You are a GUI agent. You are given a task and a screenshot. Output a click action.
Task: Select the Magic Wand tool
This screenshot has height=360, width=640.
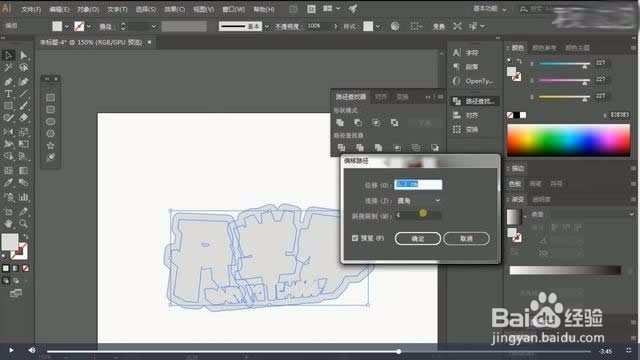pyautogui.click(x=9, y=68)
